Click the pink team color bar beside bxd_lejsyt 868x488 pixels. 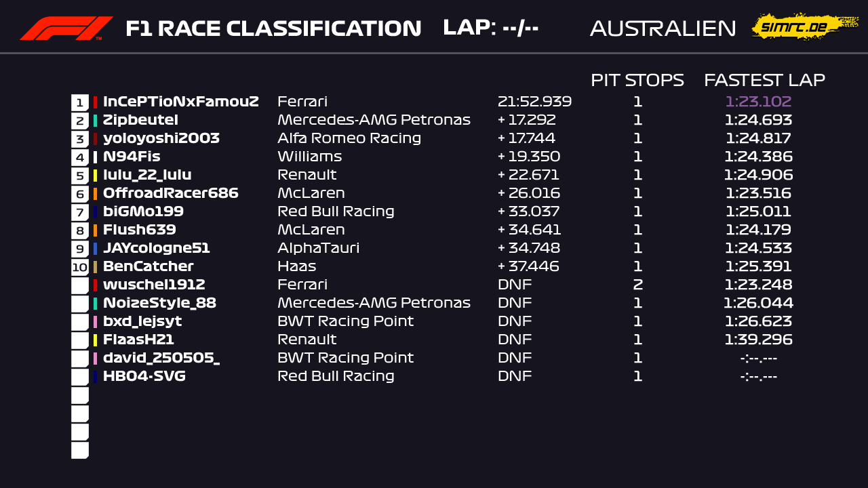pos(95,322)
